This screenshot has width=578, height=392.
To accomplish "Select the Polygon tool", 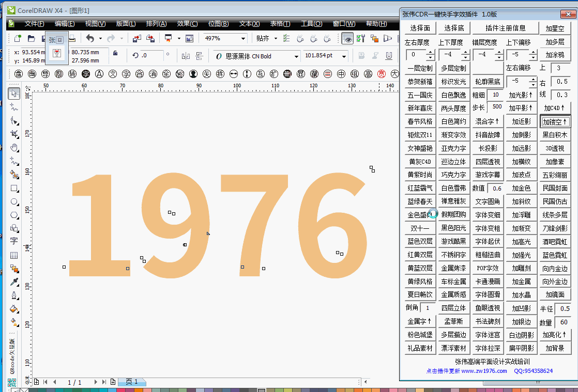I will 14,215.
